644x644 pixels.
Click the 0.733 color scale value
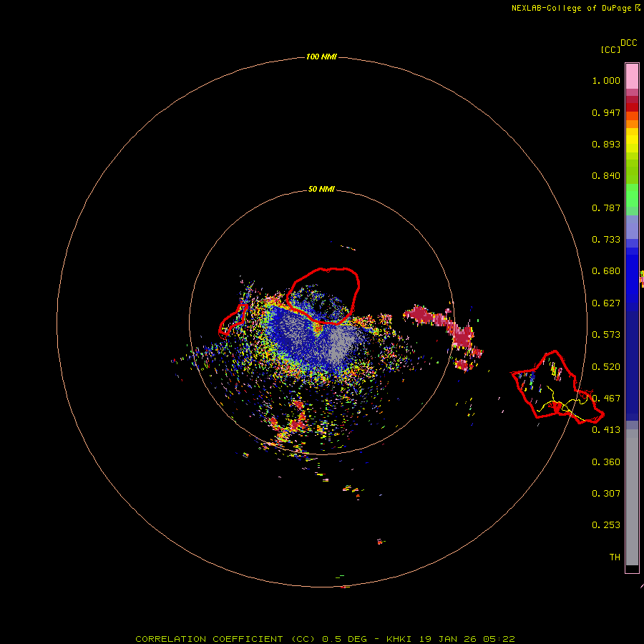pyautogui.click(x=606, y=240)
